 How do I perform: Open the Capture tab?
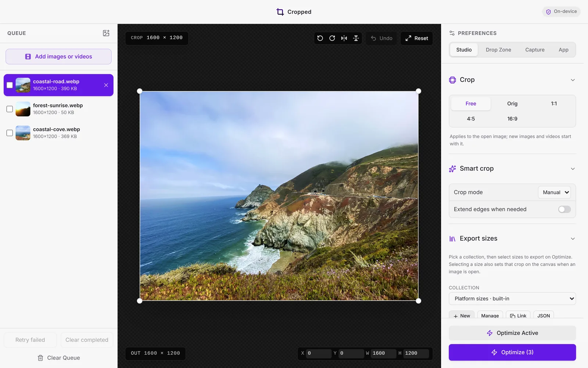[535, 50]
